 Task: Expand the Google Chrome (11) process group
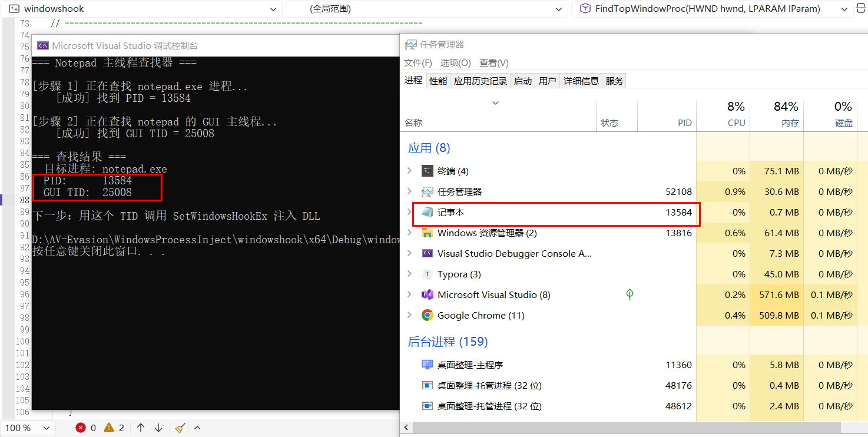(410, 315)
